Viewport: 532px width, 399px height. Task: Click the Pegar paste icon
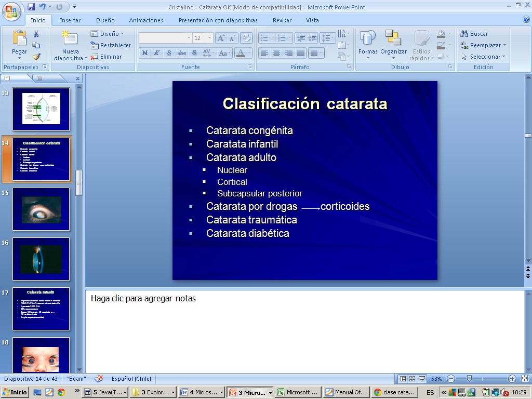(19, 39)
